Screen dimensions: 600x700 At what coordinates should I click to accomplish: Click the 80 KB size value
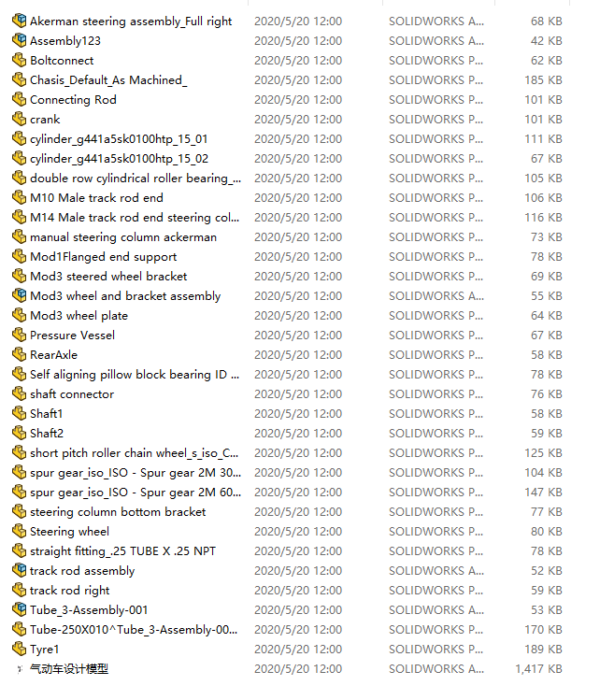pos(547,531)
